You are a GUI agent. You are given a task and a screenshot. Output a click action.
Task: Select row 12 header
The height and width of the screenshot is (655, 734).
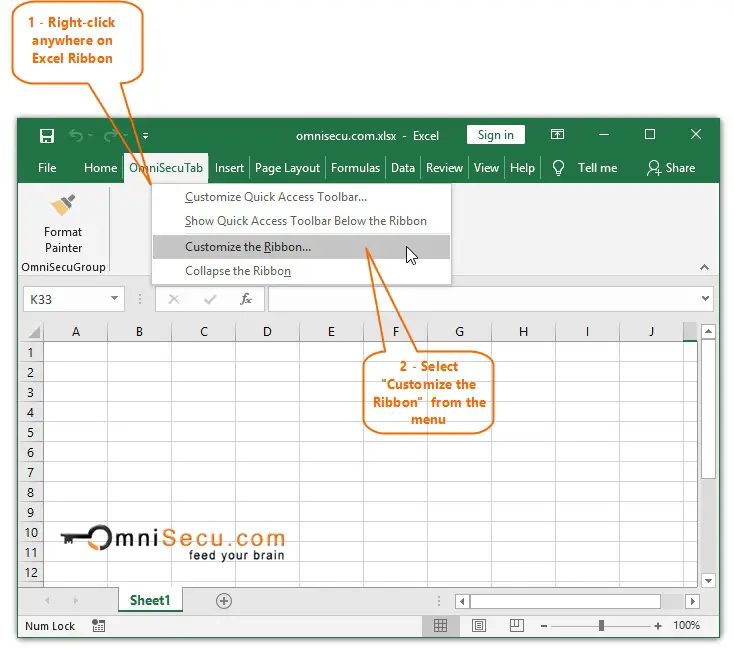(x=31, y=572)
